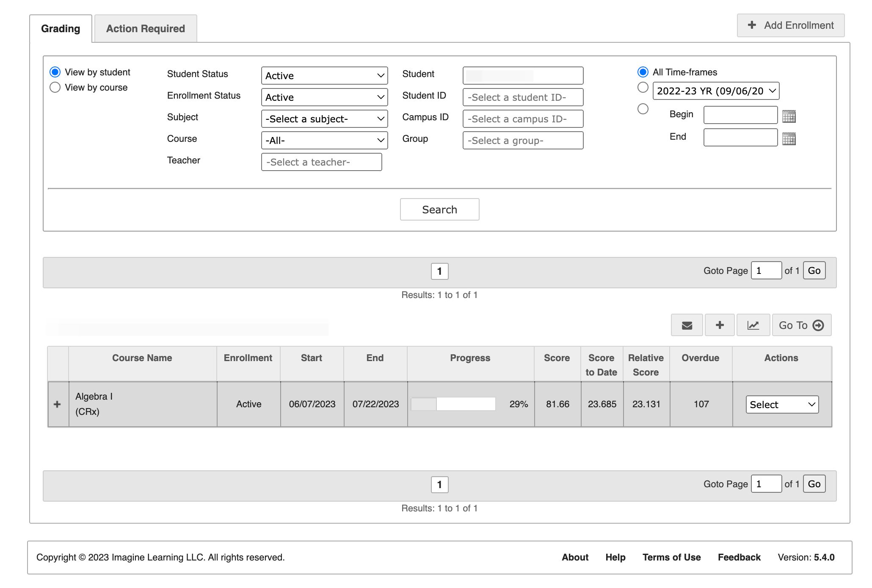Click page 1 in bottom pagination

(439, 484)
